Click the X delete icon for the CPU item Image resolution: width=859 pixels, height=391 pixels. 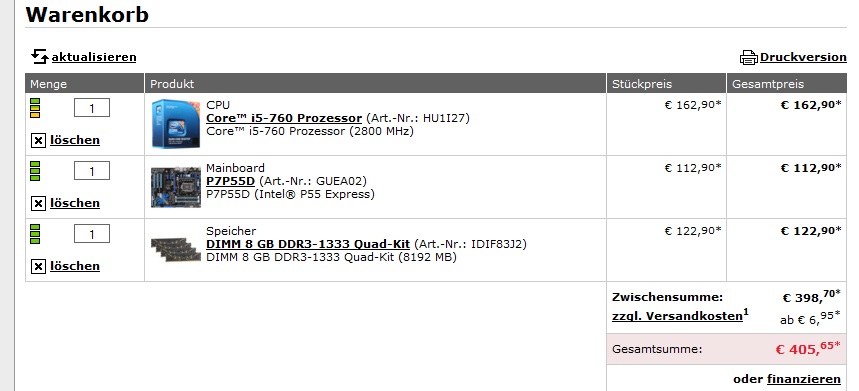click(x=38, y=141)
